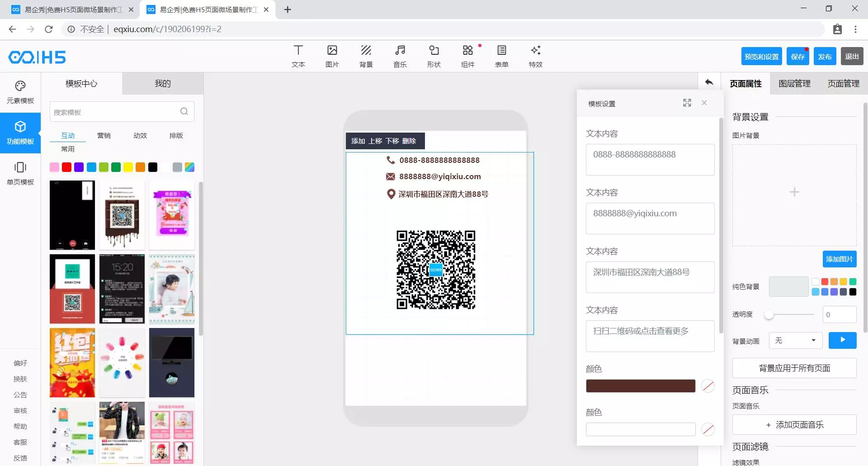Reload the browser page
Viewport: 868px width, 466px height.
tap(49, 29)
